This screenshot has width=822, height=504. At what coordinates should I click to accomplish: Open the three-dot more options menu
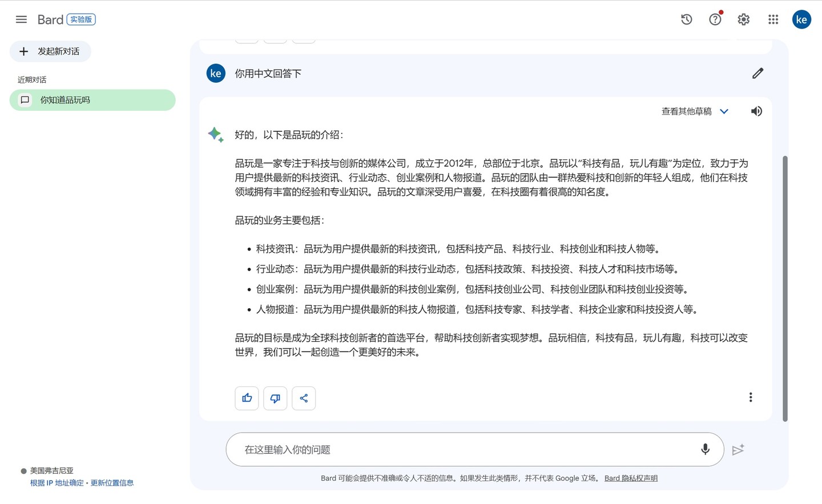(x=750, y=397)
